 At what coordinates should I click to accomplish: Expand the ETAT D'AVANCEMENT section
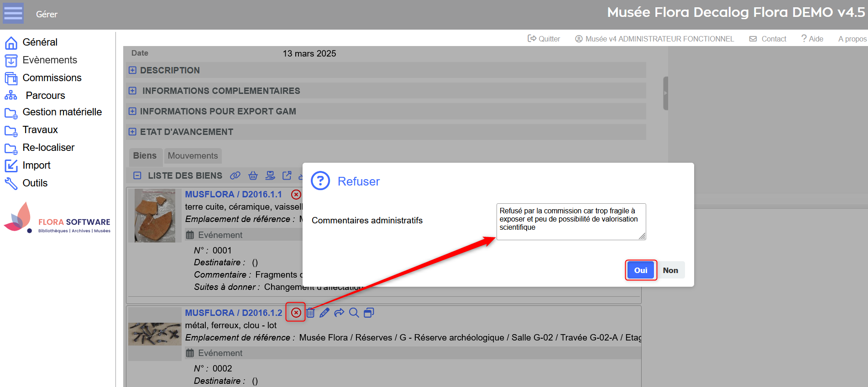132,132
